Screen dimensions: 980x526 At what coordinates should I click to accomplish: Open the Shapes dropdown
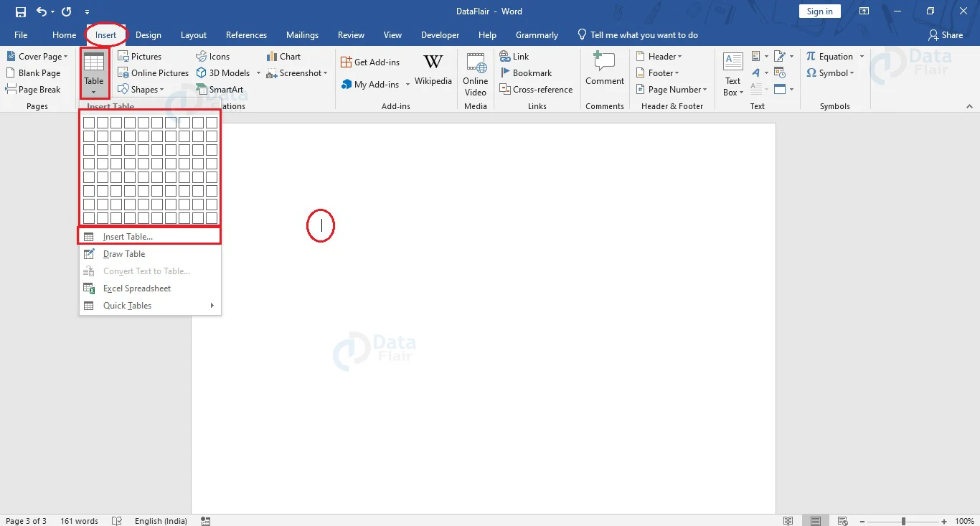(141, 89)
